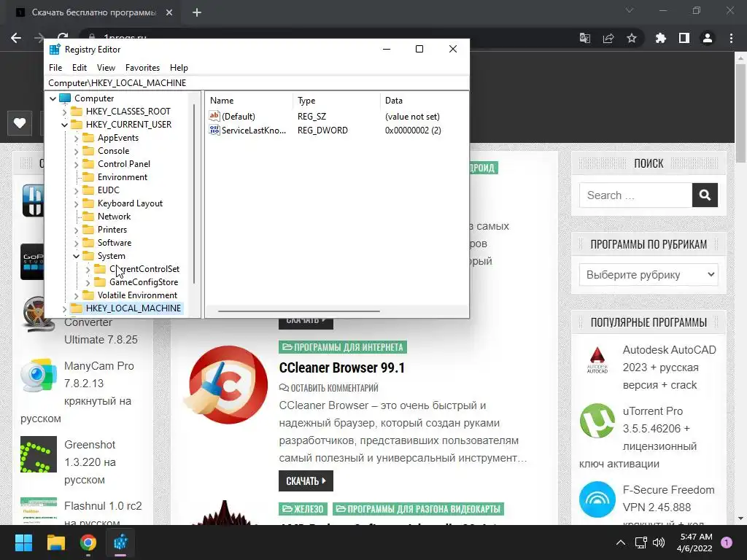The image size is (747, 560).
Task: Open Chrome profile icon
Action: tap(708, 38)
